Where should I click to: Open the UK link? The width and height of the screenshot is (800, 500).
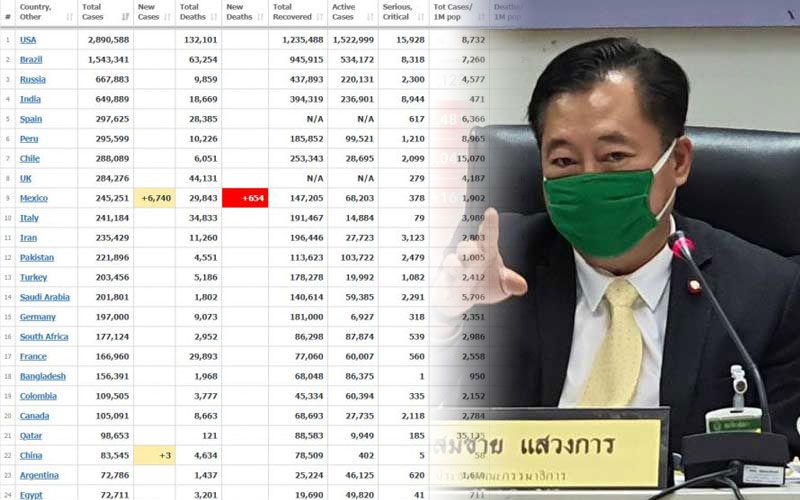click(x=26, y=179)
